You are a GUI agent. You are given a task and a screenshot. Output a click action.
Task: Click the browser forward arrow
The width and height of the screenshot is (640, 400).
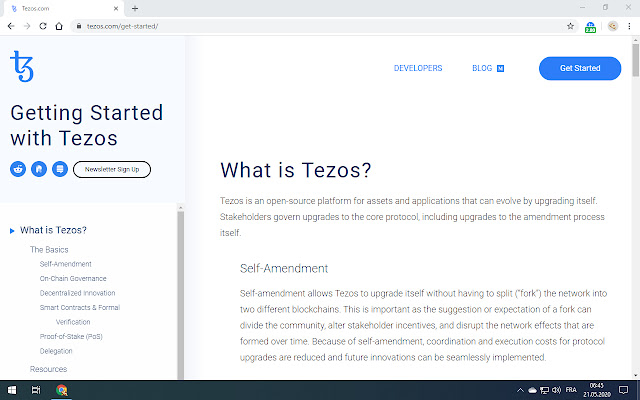tap(27, 26)
